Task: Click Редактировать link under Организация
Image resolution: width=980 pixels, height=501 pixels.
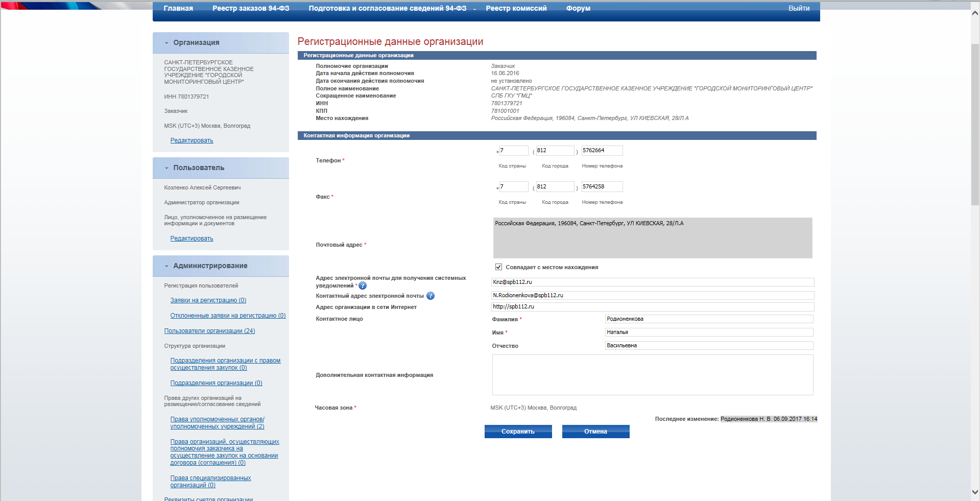Action: tap(192, 140)
